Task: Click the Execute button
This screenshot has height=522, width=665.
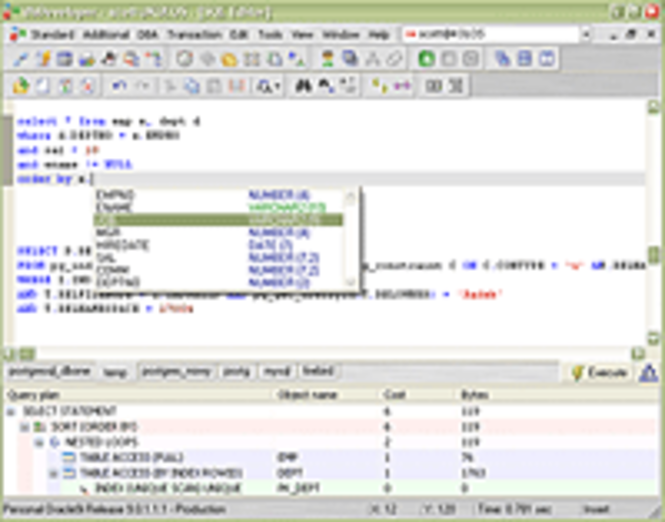Action: [x=600, y=373]
